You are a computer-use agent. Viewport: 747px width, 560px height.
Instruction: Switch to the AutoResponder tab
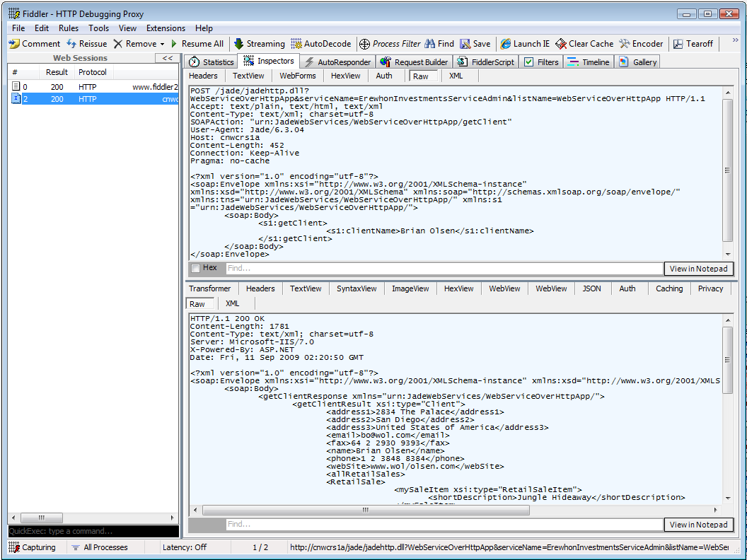337,62
